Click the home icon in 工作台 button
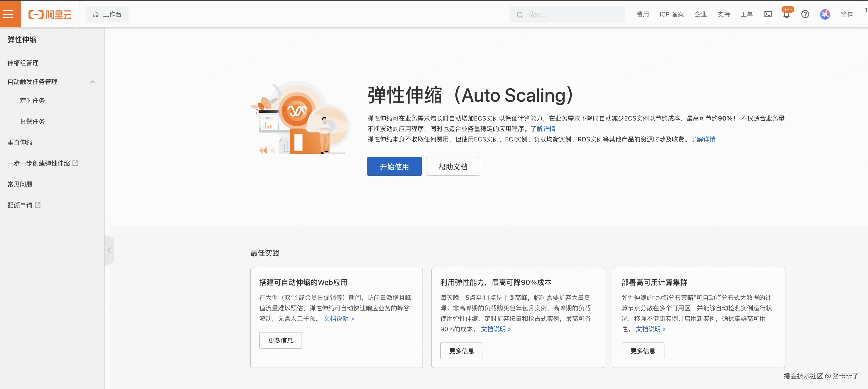 pyautogui.click(x=96, y=14)
